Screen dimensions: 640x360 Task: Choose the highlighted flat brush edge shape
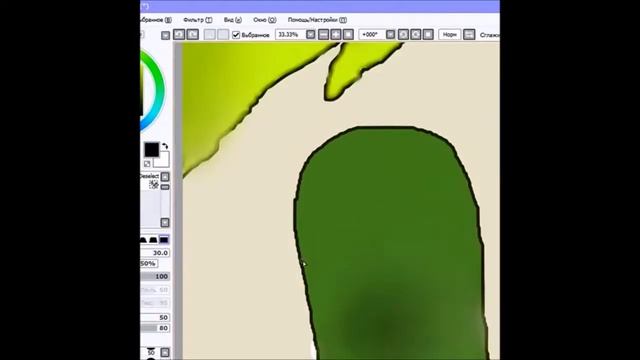[164, 240]
